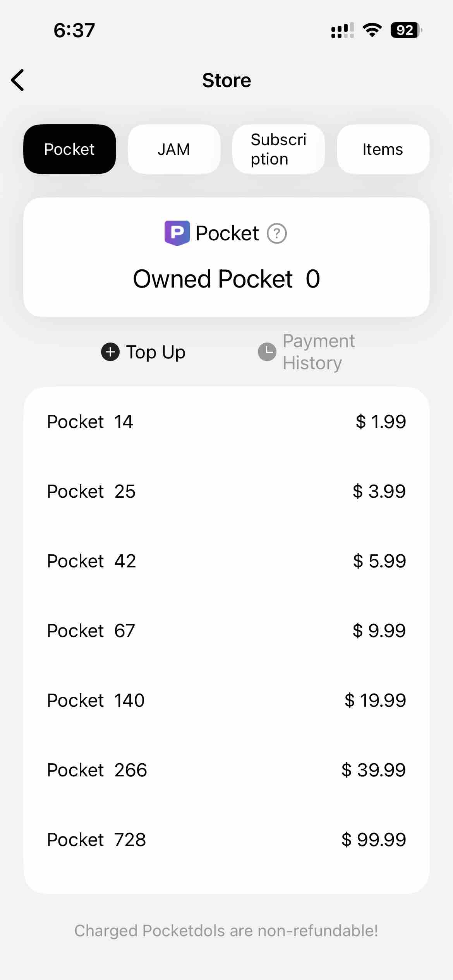The image size is (453, 980).
Task: Click the purple Pocket logo icon
Action: pos(177,233)
